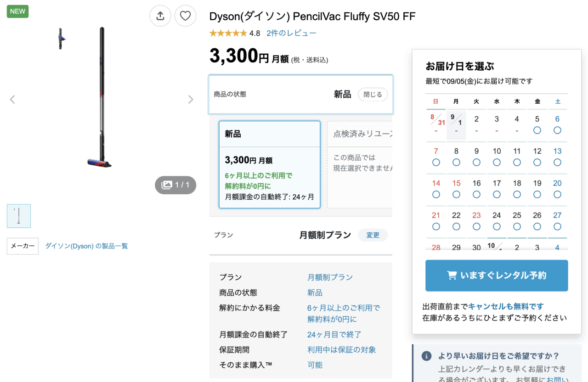The image size is (588, 382).
Task: Go to next product image arrow
Action: coord(191,100)
